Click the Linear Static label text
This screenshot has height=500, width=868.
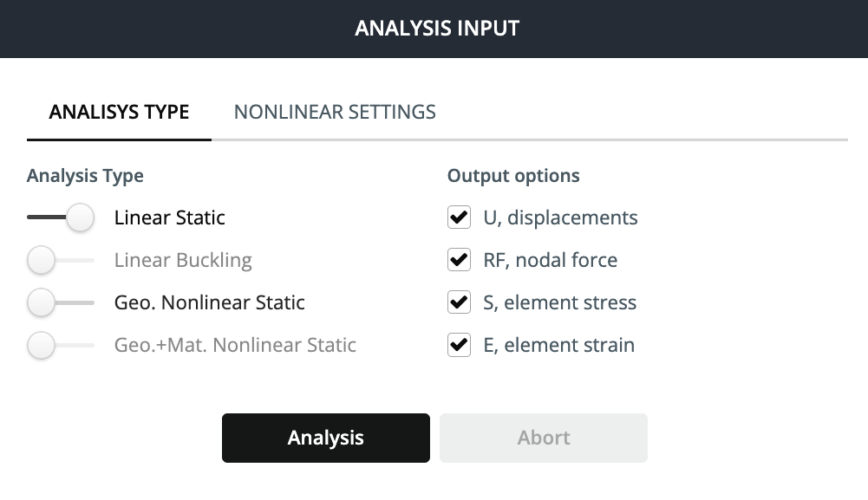pyautogui.click(x=170, y=218)
